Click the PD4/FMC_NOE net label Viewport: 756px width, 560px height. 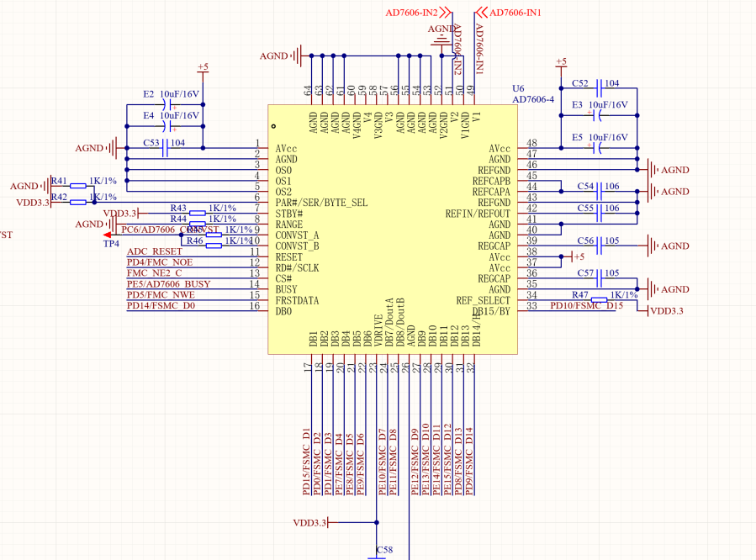tap(160, 262)
